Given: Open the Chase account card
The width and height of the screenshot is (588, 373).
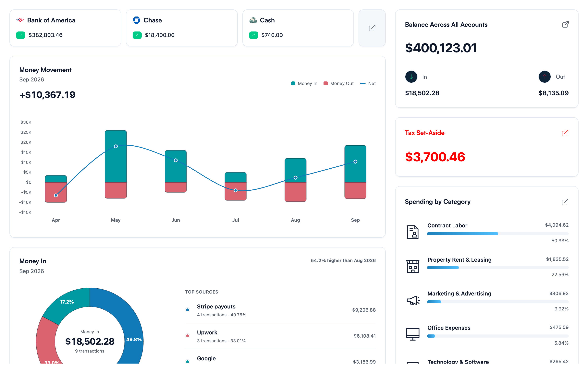Looking at the screenshot, I should tap(182, 28).
